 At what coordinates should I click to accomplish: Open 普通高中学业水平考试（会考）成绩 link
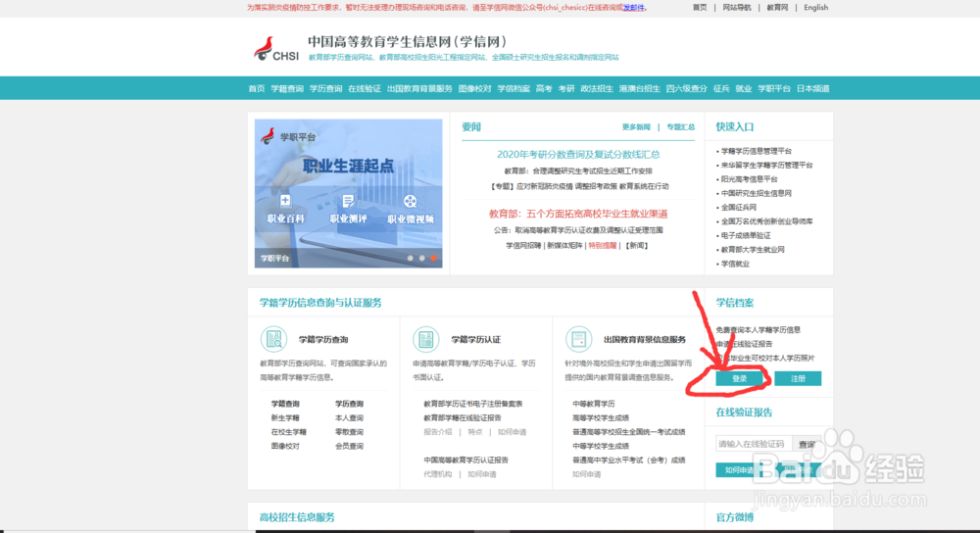pos(629,460)
